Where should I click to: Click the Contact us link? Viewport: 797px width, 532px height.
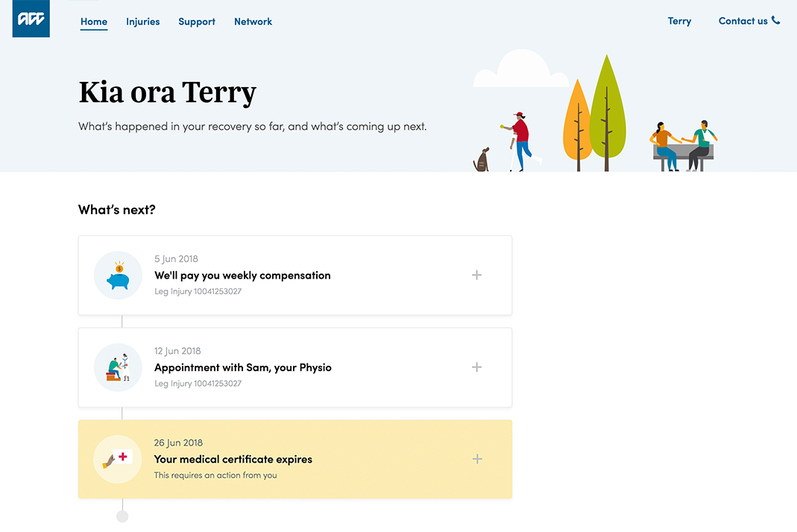(x=743, y=21)
